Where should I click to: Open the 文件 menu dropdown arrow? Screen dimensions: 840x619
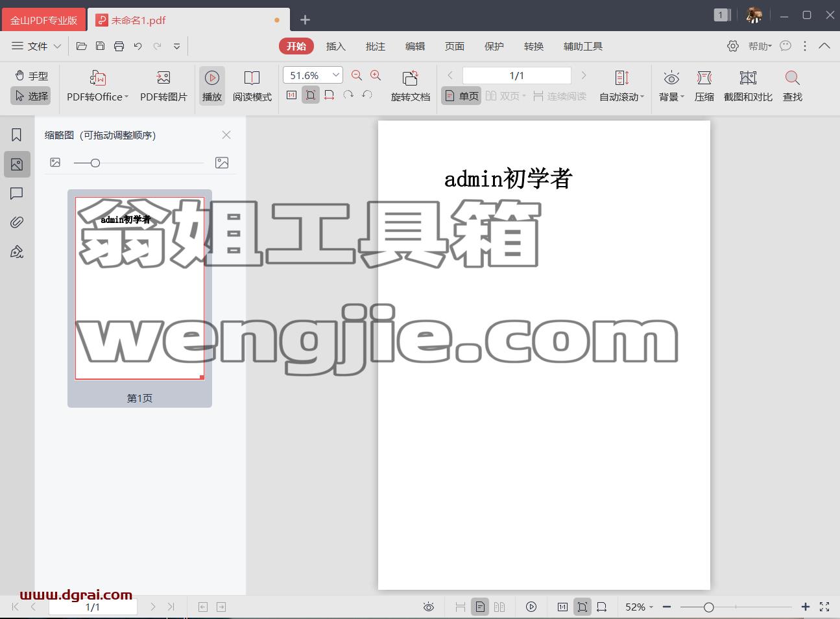tap(57, 46)
